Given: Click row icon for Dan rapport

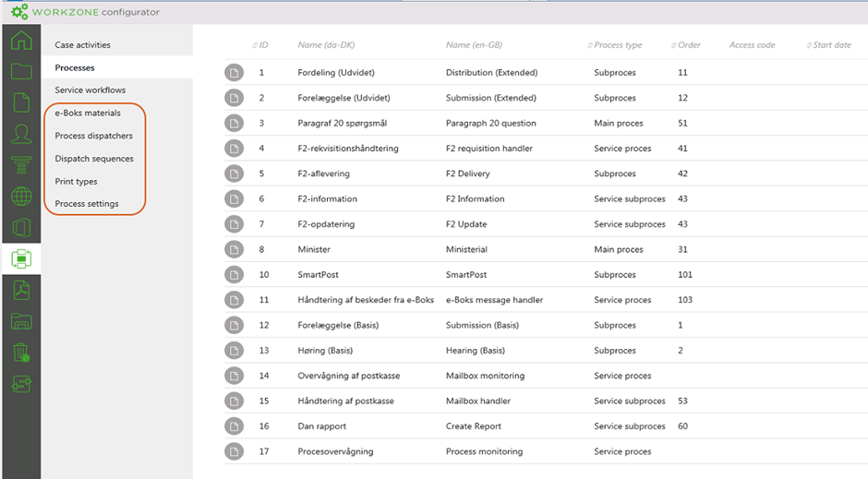Looking at the screenshot, I should 235,426.
